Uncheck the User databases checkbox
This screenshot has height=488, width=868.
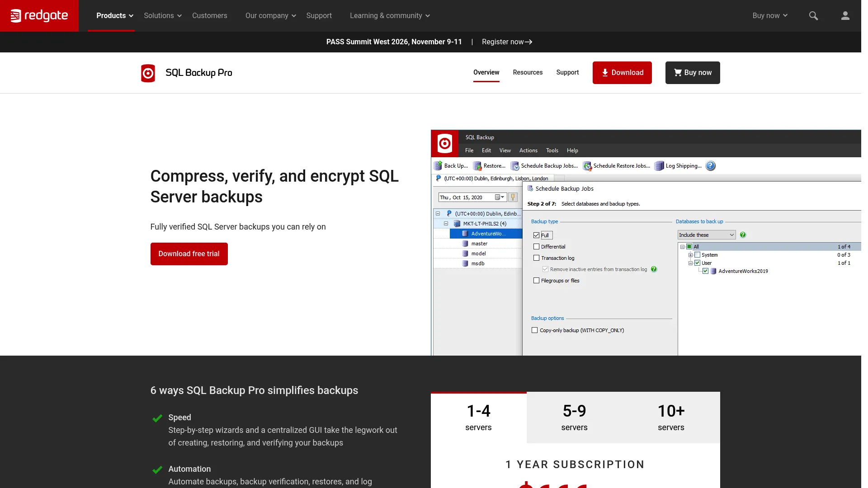(x=697, y=263)
